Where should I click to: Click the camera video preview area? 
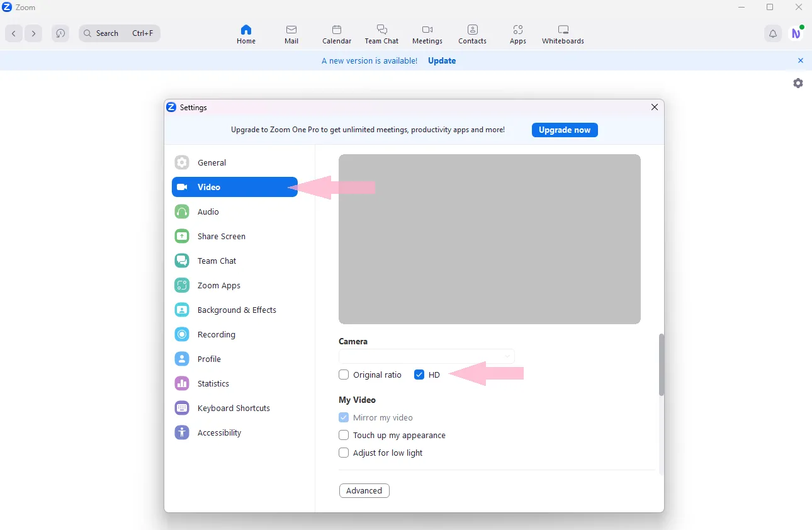point(490,239)
